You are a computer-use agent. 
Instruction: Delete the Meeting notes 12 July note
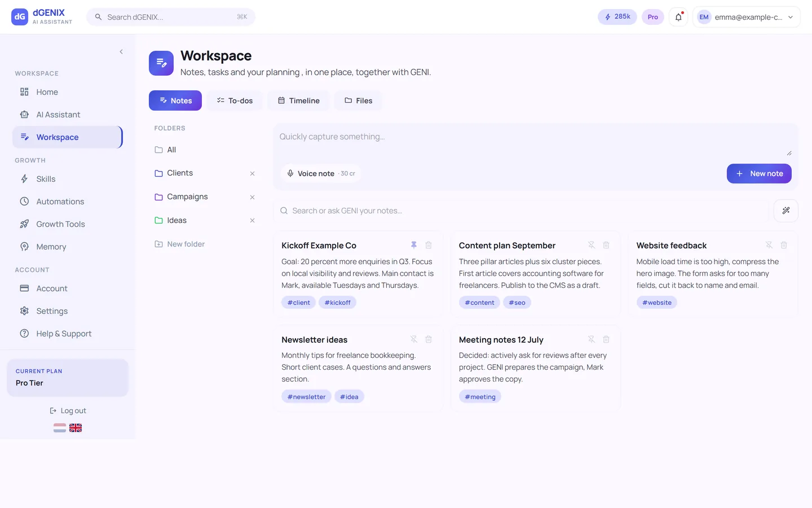[606, 339]
